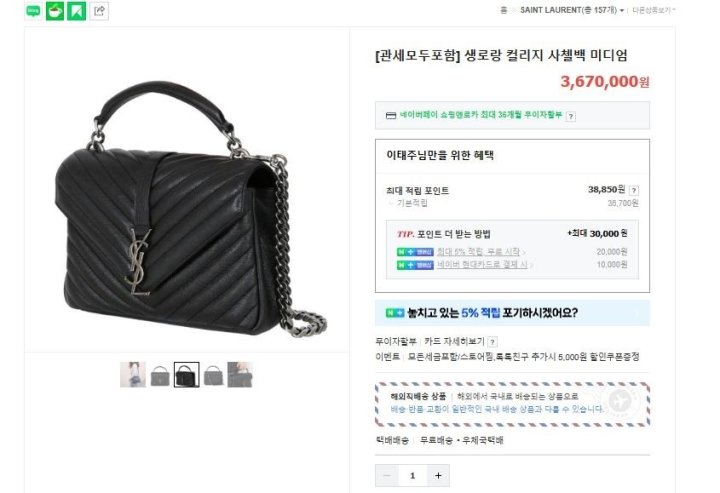Click the green Naver blog share icon
720x493 pixels.
tap(33, 11)
